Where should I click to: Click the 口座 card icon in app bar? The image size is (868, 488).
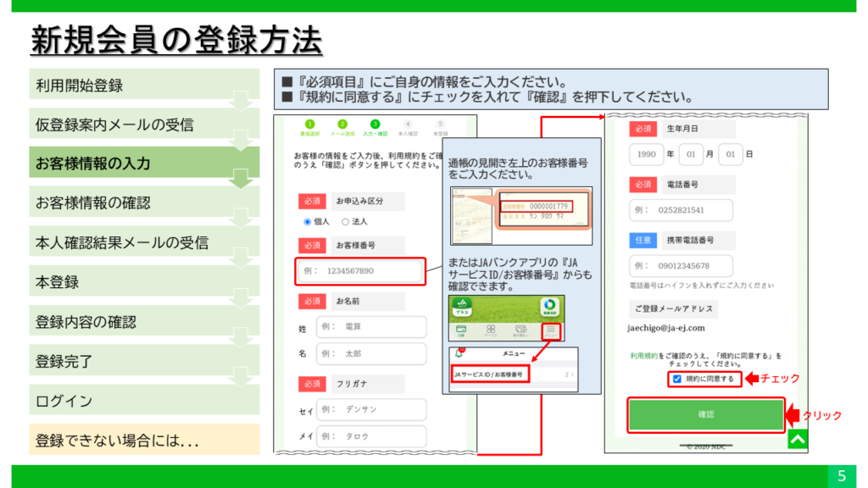[x=463, y=330]
